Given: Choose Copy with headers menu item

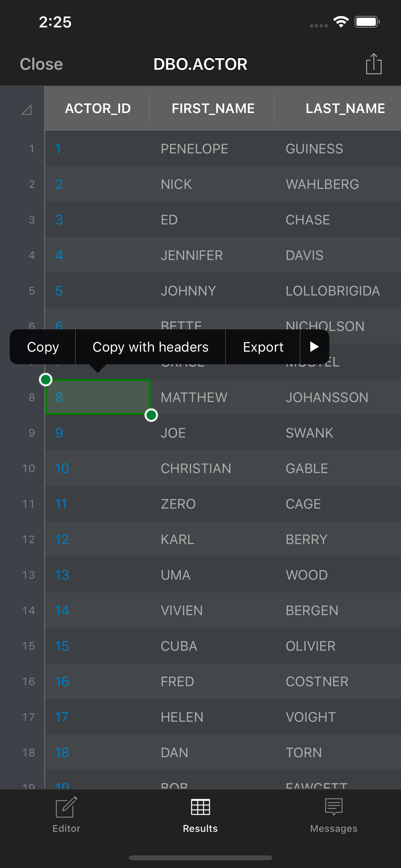Looking at the screenshot, I should pos(150,347).
